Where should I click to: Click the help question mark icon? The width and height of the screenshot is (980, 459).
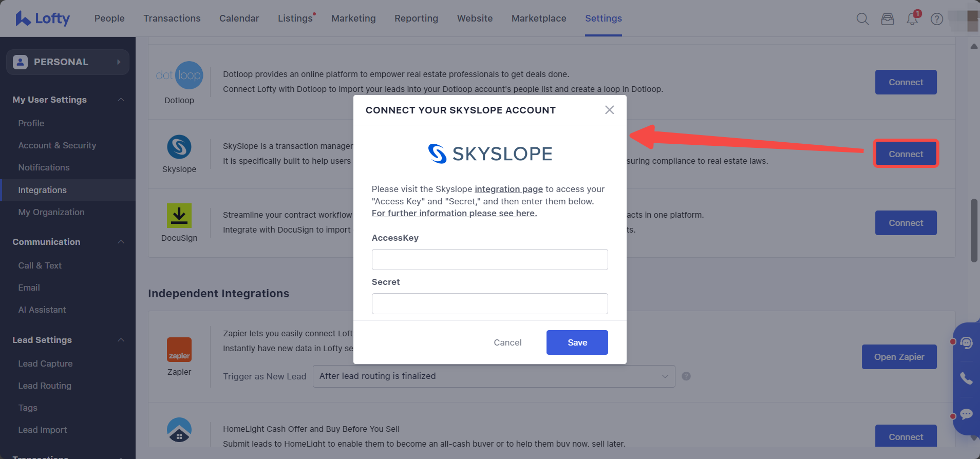coord(937,19)
